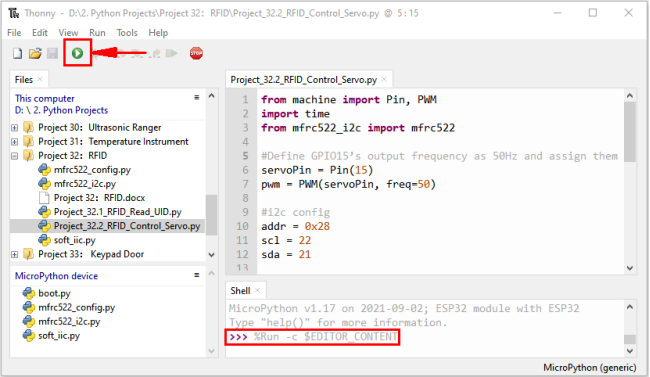Select Project_32.1_RFID_Read_UID.py file
The height and width of the screenshot is (377, 650).
pyautogui.click(x=118, y=212)
